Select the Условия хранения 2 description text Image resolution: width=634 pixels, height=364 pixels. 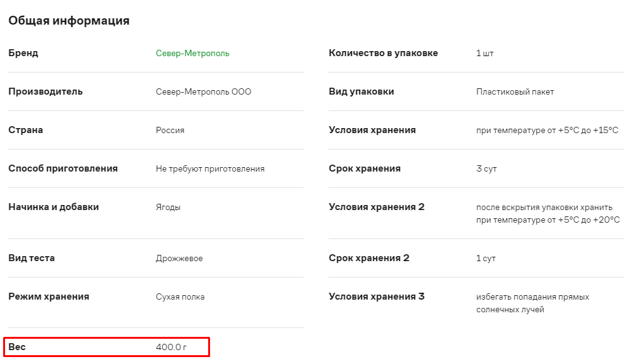click(548, 214)
